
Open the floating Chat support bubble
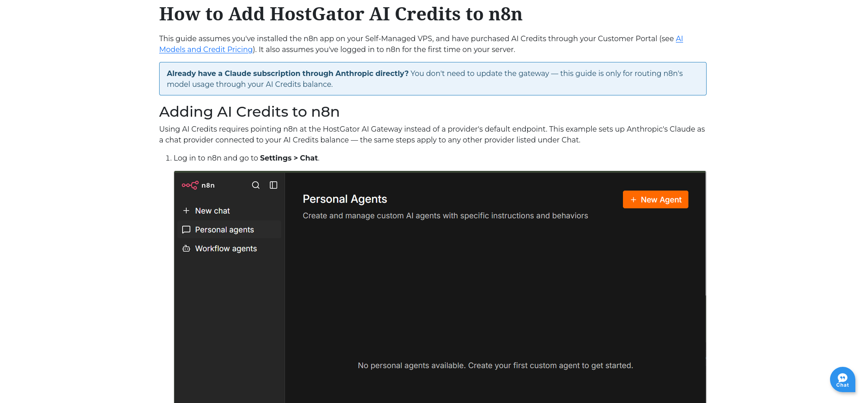point(843,379)
